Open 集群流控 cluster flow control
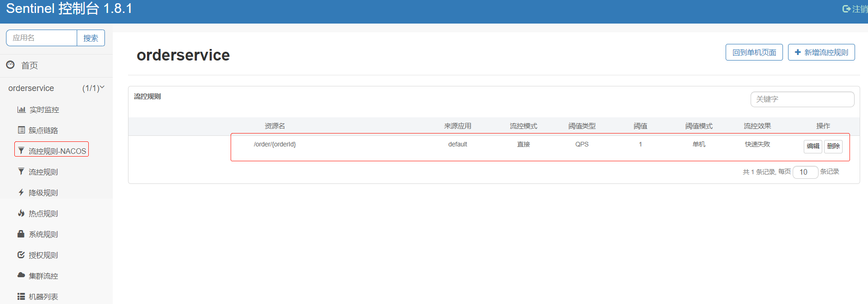868x304 pixels. (x=43, y=276)
